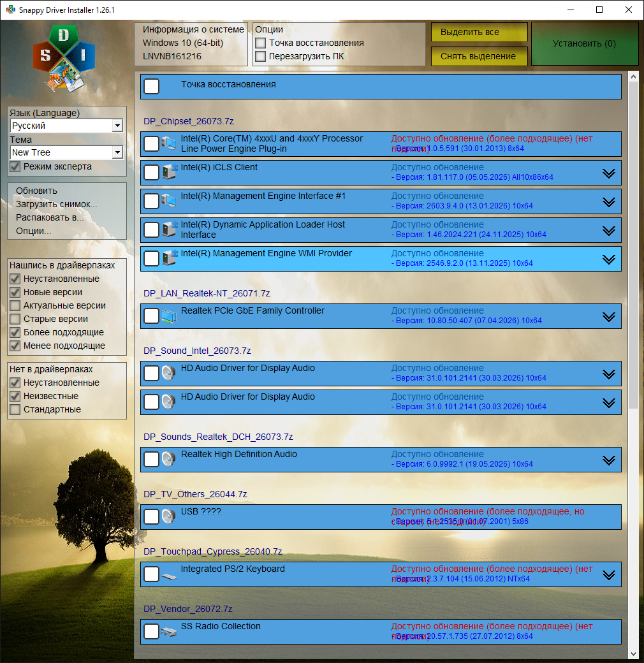Click the 'Снять выделение' button
Image resolution: width=644 pixels, height=663 pixels.
tap(479, 56)
